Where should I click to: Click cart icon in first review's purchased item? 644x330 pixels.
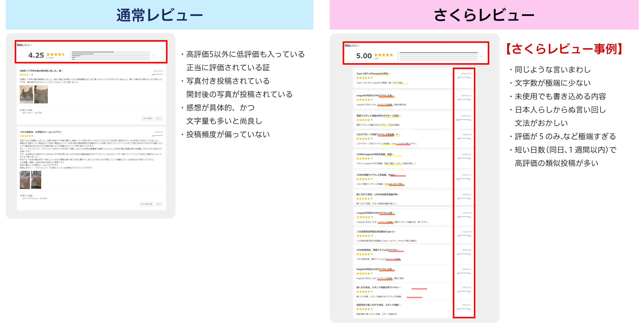[x=21, y=110]
